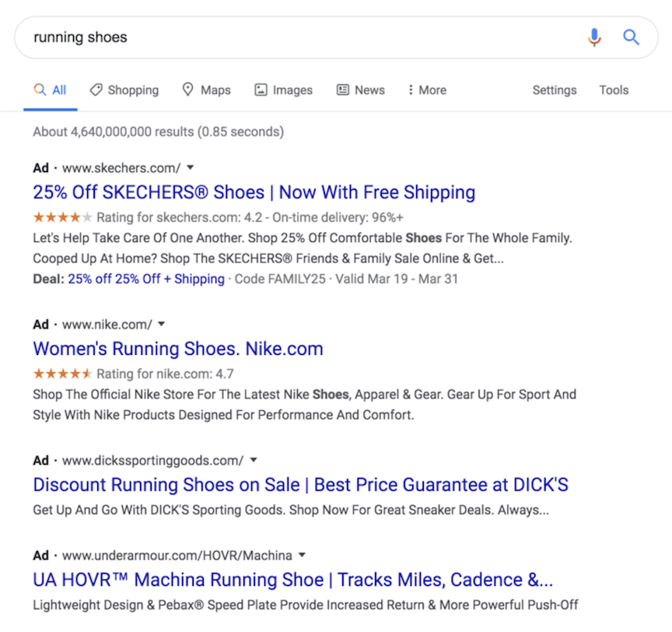
Task: Click the 25% off + Shipping deal link
Action: tap(146, 279)
